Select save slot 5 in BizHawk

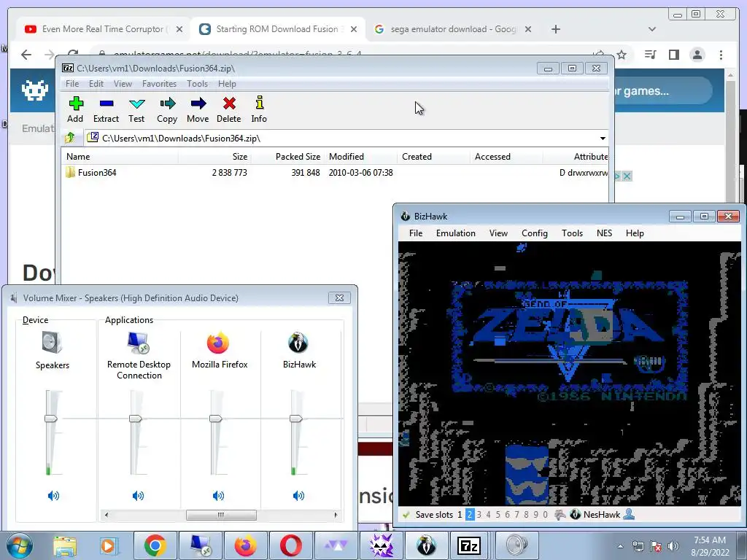tap(498, 515)
